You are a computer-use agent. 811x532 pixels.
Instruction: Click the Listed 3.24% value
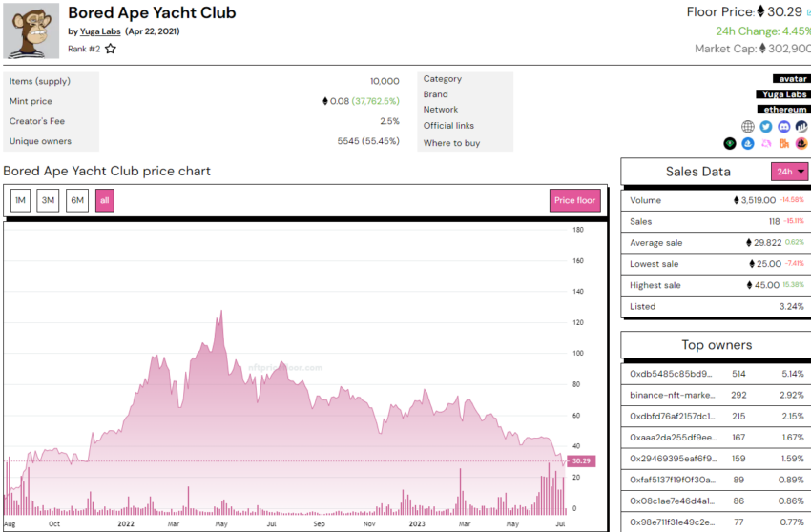pos(792,307)
